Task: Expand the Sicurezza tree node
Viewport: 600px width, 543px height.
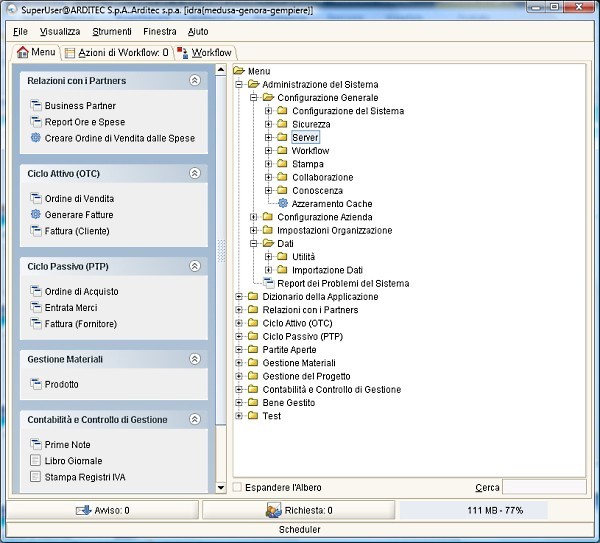Action: 269,125
